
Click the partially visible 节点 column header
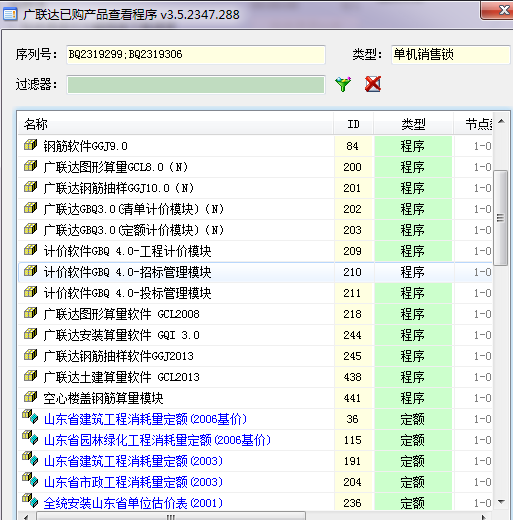click(473, 124)
